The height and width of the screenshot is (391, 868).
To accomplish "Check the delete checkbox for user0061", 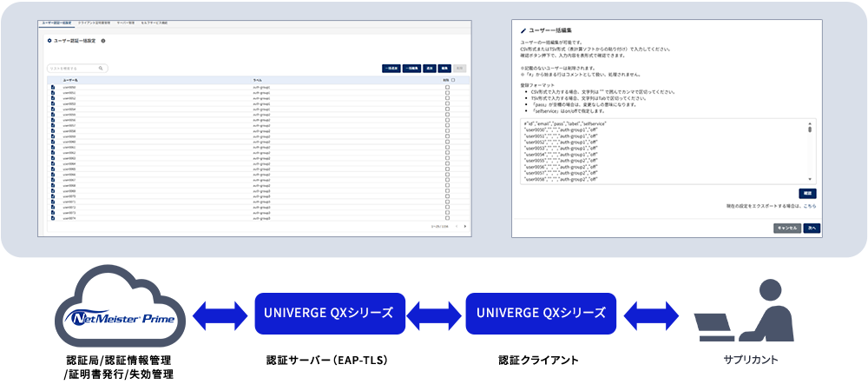I will [447, 148].
